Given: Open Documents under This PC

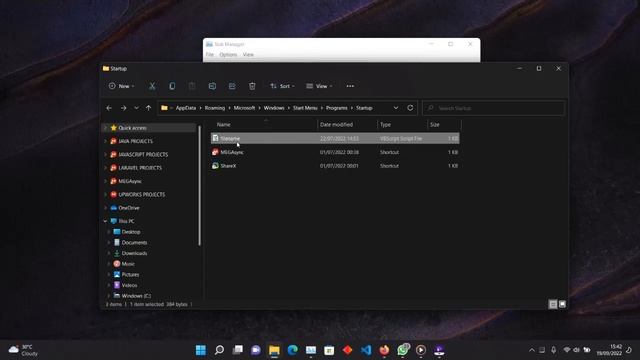Looking at the screenshot, I should (x=134, y=242).
